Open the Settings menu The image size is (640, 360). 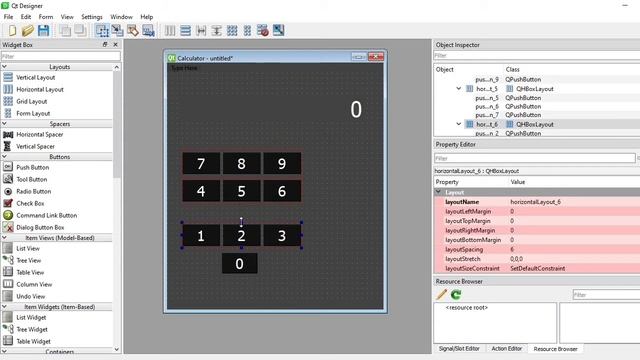pyautogui.click(x=92, y=17)
